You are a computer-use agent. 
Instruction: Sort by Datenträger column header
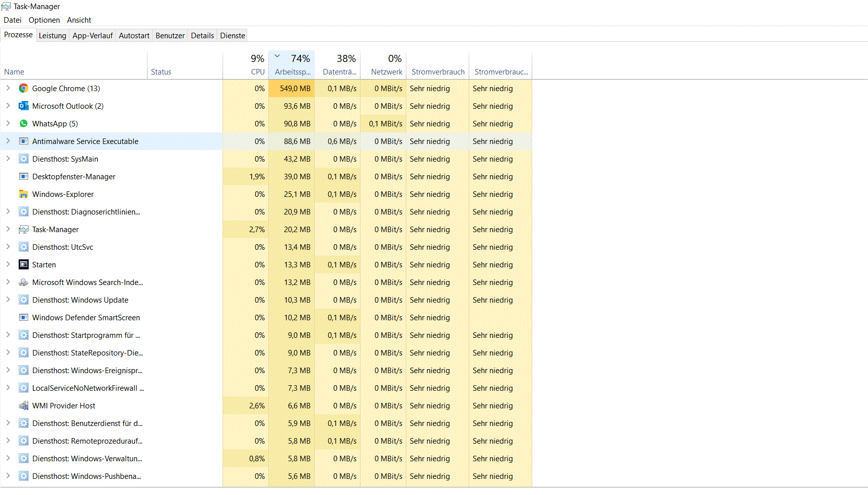point(337,65)
